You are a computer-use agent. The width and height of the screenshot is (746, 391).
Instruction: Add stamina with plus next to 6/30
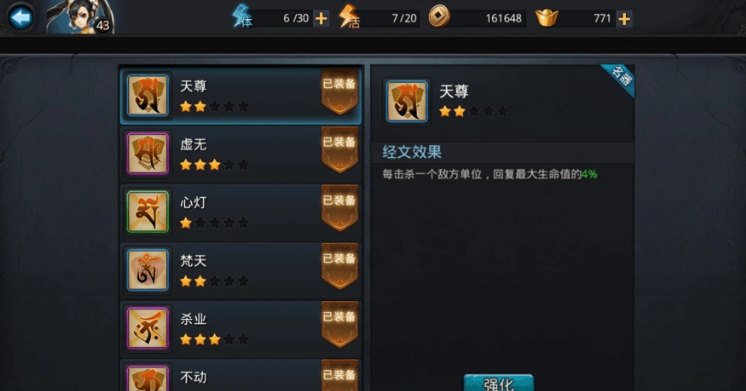(321, 19)
